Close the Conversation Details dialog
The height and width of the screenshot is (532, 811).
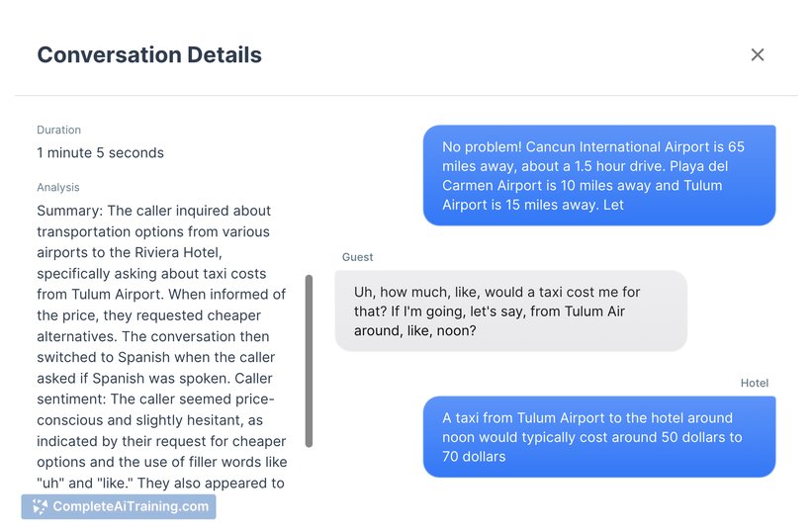[x=758, y=54]
